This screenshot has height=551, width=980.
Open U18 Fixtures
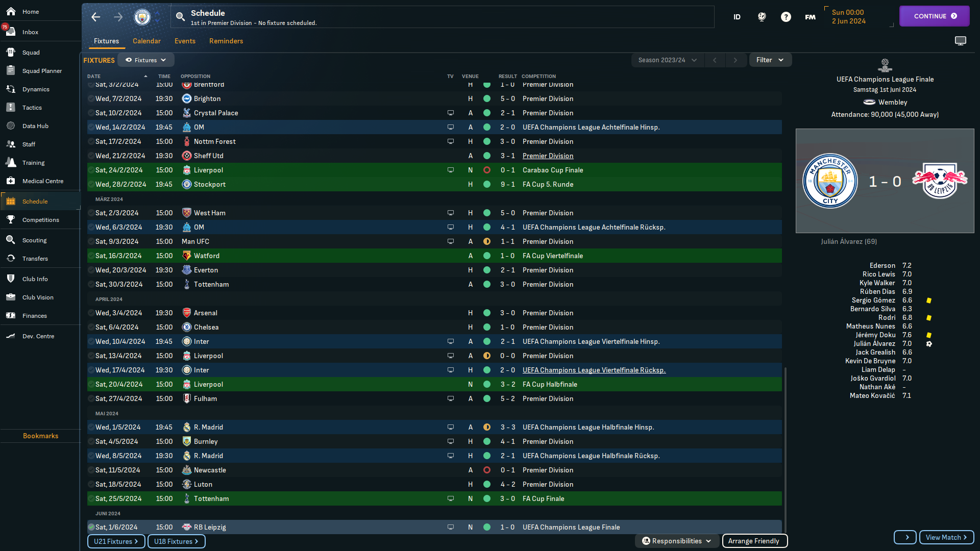(x=177, y=541)
